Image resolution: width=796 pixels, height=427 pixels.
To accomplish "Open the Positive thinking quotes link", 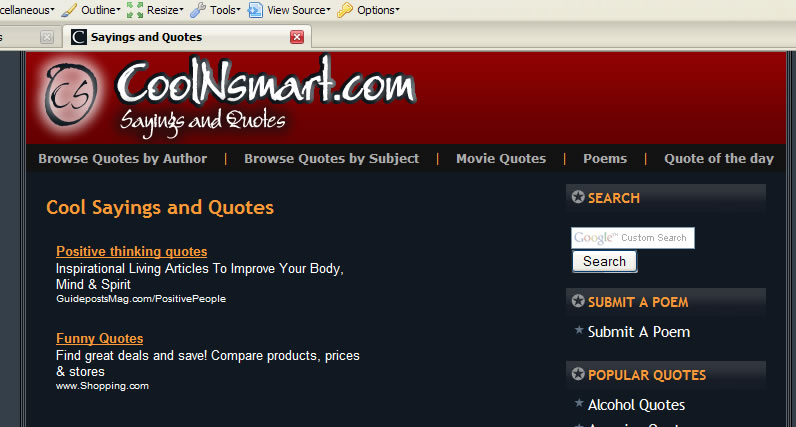I will (131, 251).
